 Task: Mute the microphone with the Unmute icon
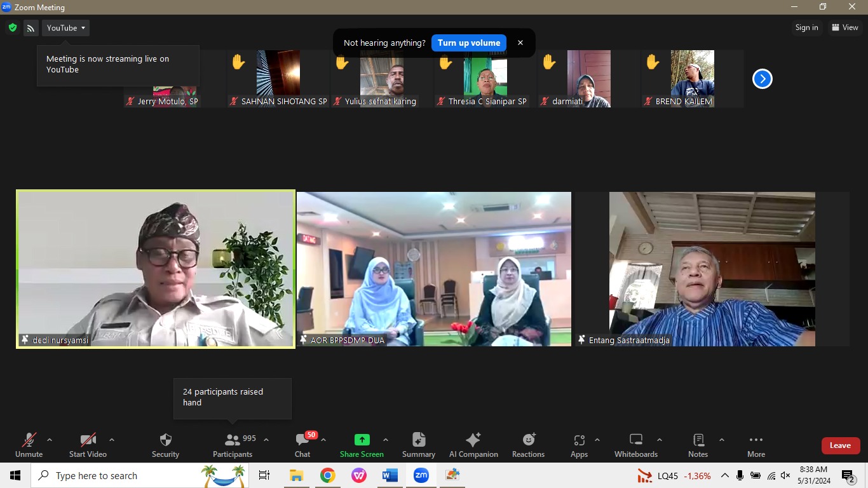tap(29, 439)
